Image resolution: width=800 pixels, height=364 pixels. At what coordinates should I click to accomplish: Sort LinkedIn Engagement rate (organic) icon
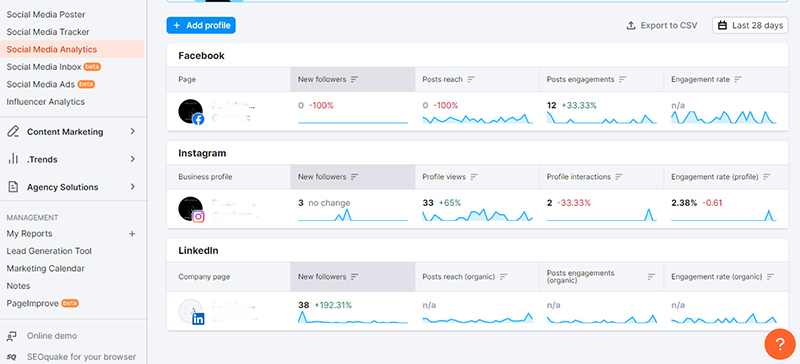pos(770,277)
